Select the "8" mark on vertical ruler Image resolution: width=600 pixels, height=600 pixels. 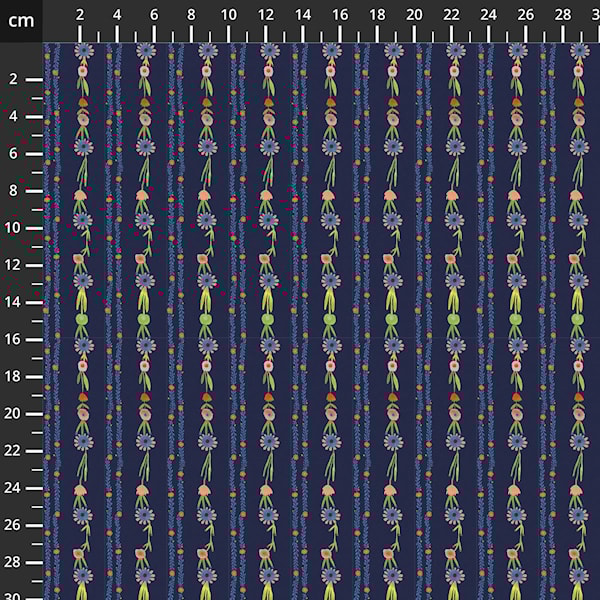[13, 191]
